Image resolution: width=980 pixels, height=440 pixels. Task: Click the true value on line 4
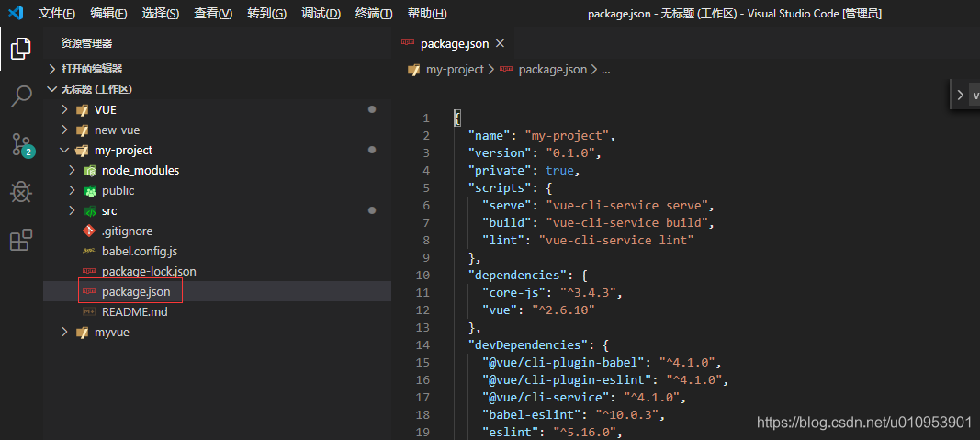(558, 170)
